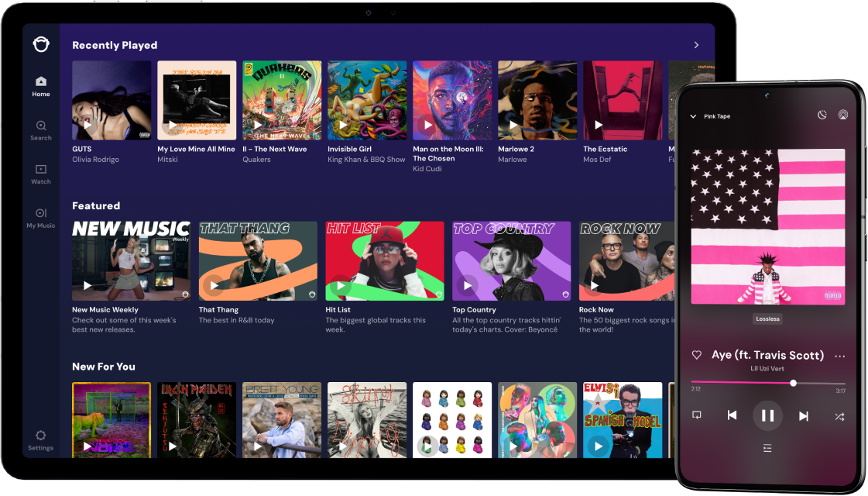Open the sleep timer icon on phone

click(822, 115)
